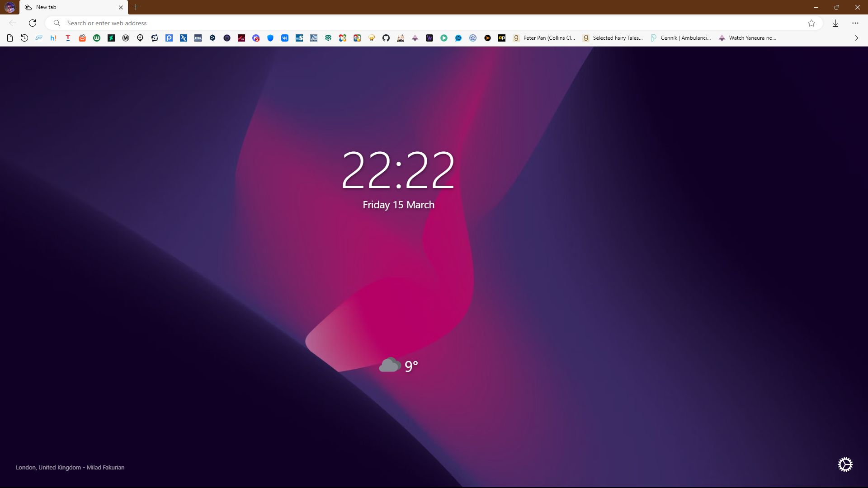Click the cloudy 9° weather widget

coord(398,366)
